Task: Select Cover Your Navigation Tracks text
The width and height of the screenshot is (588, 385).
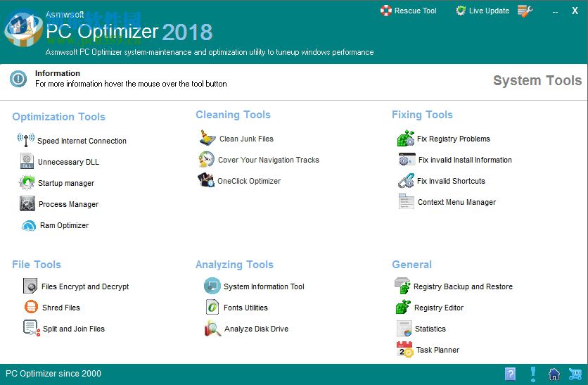Action: 269,160
